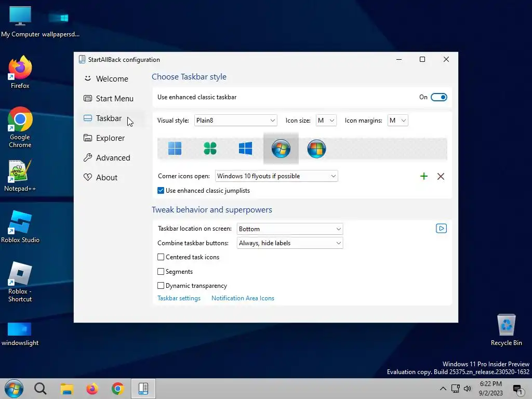The image size is (532, 399).
Task: Launch Chrome from the taskbar
Action: [x=118, y=389]
